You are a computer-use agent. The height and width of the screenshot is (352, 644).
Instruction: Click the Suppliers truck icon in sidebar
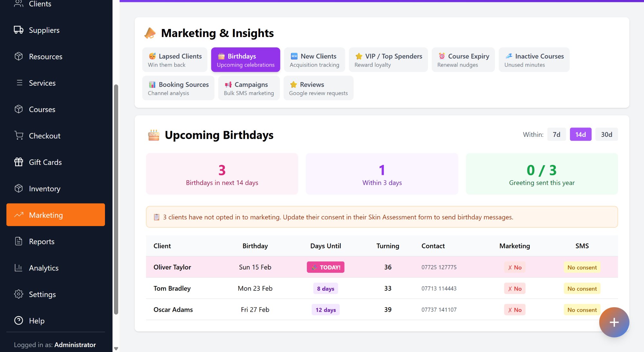click(19, 30)
